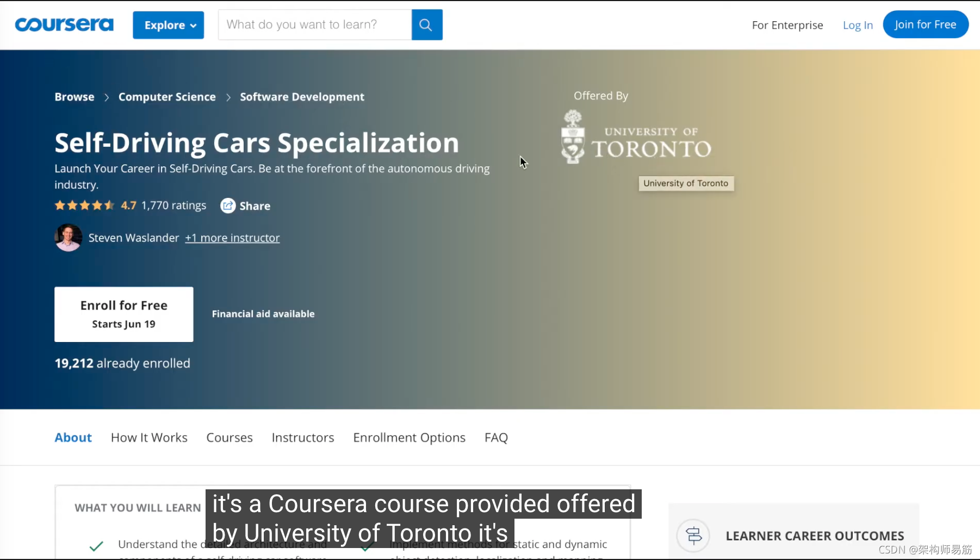Focus the 'What do you want to learn?' search field
The width and height of the screenshot is (980, 560).
[315, 24]
